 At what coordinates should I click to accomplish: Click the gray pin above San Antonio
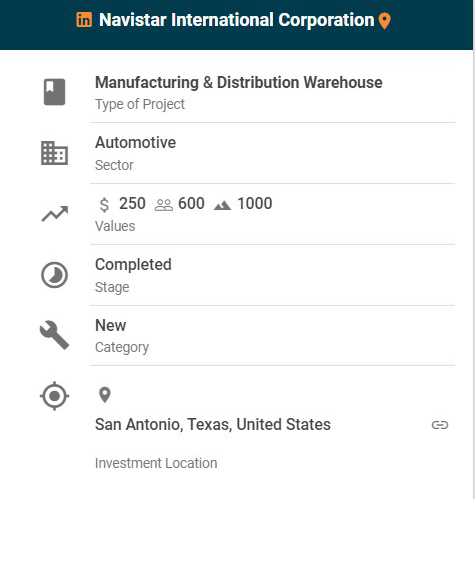click(x=105, y=395)
